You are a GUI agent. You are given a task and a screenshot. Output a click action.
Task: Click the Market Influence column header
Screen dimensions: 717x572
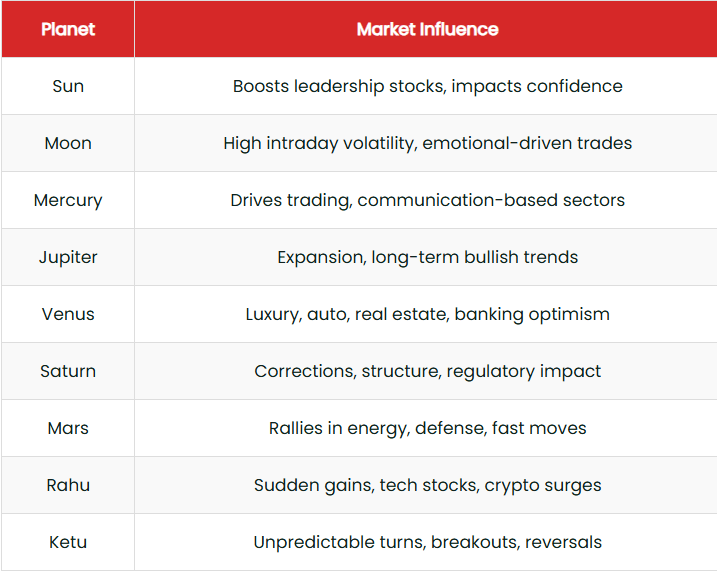coord(426,29)
